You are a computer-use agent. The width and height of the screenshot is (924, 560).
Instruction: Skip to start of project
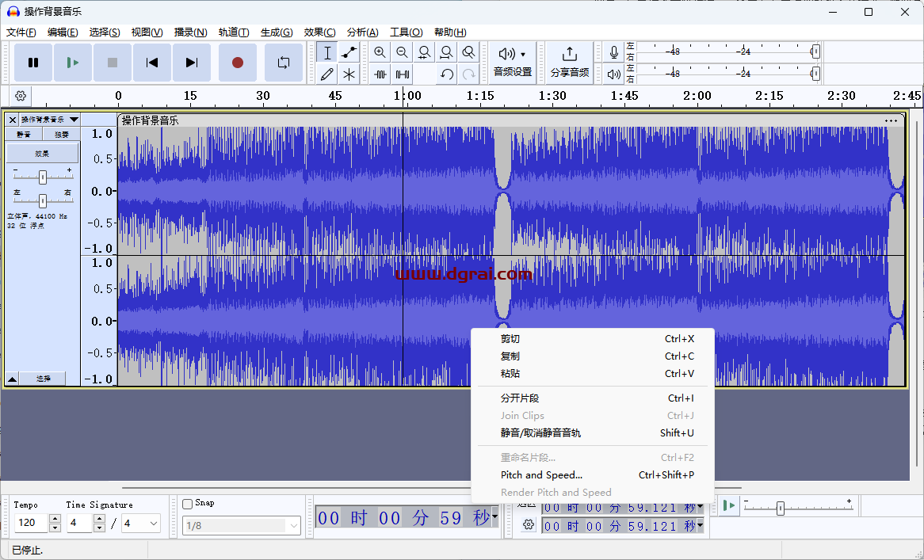(152, 63)
